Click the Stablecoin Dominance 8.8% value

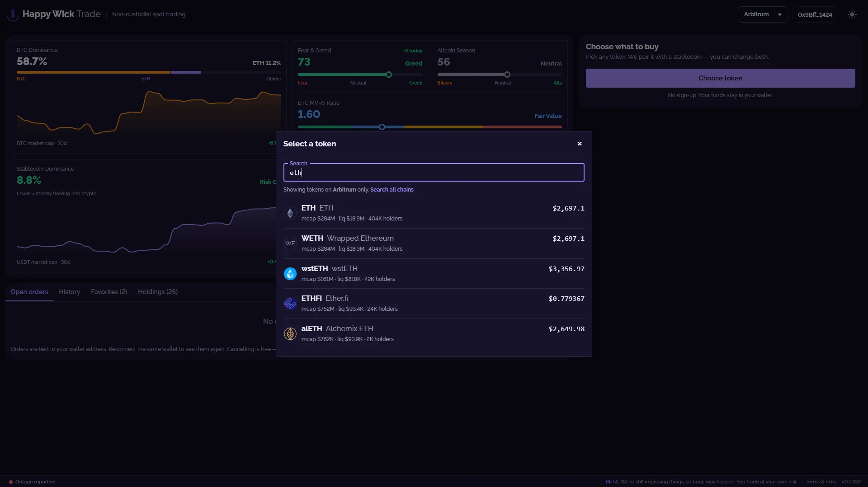point(29,180)
